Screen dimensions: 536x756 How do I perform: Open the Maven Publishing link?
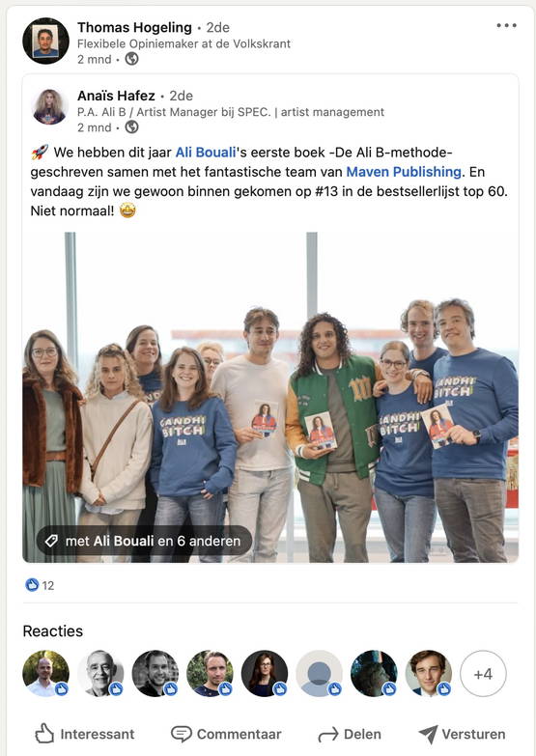[404, 172]
